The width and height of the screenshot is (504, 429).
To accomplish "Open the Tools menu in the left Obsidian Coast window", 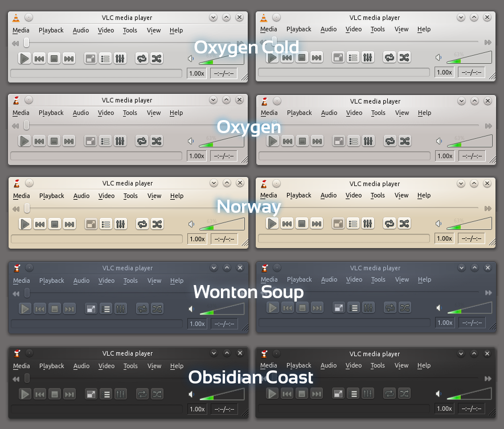I will (130, 366).
